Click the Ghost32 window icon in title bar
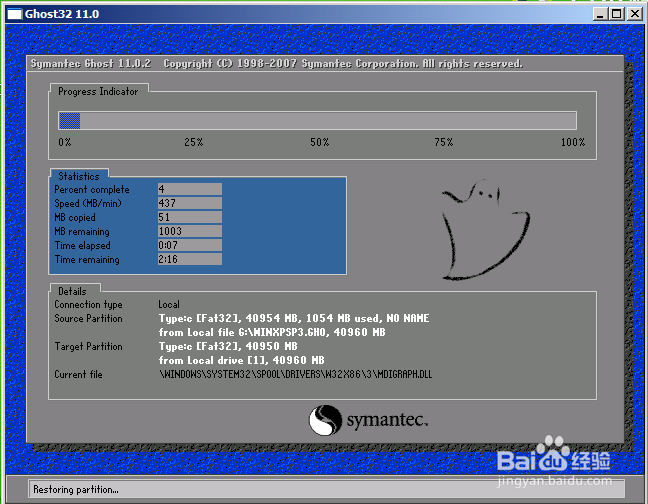 (14, 14)
